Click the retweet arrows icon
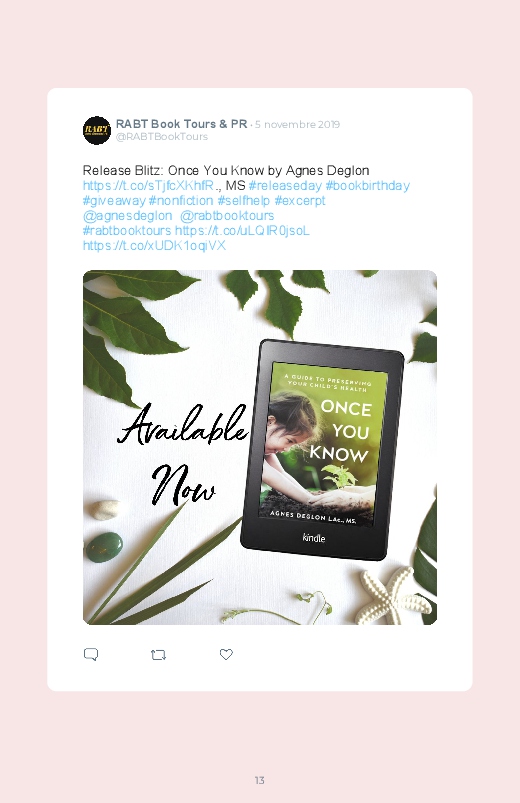520x803 pixels. pyautogui.click(x=158, y=654)
